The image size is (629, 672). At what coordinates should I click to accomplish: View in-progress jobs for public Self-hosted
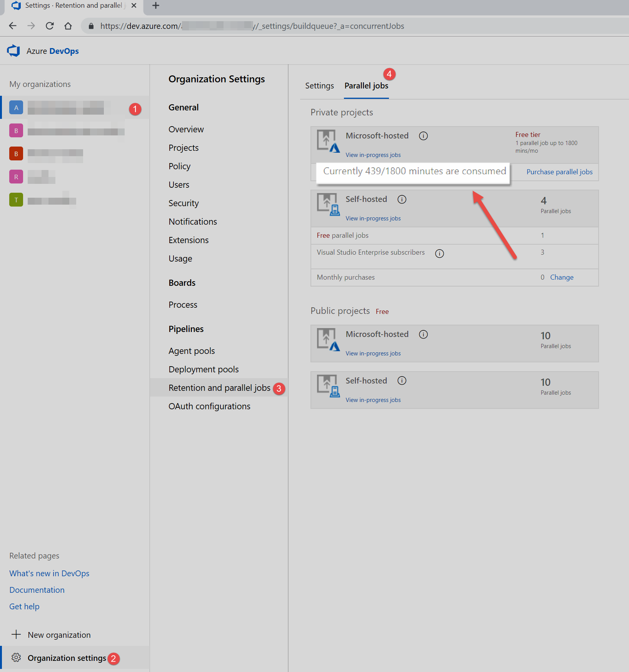[x=373, y=400]
